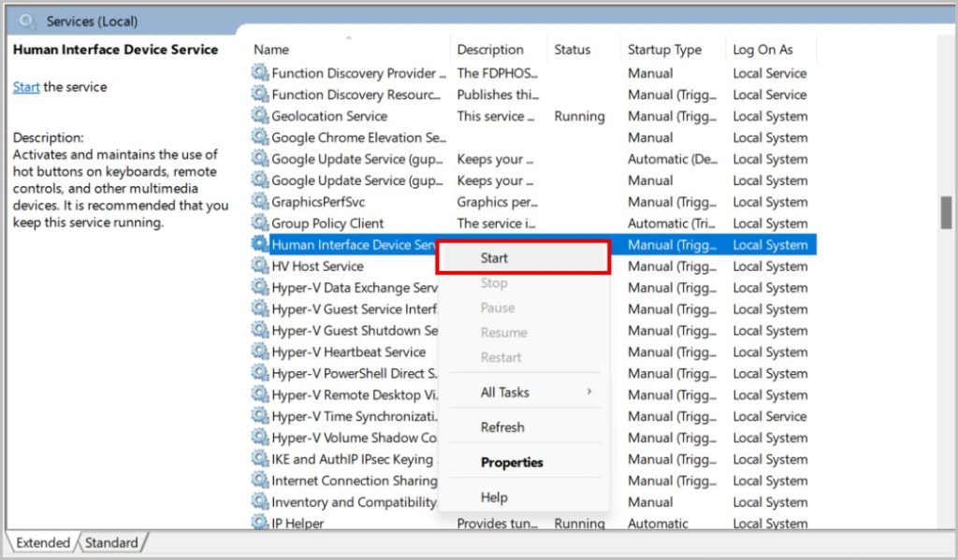958x560 pixels.
Task: Click the Hyper-V Guest Service Interface gear icon
Action: click(x=260, y=309)
